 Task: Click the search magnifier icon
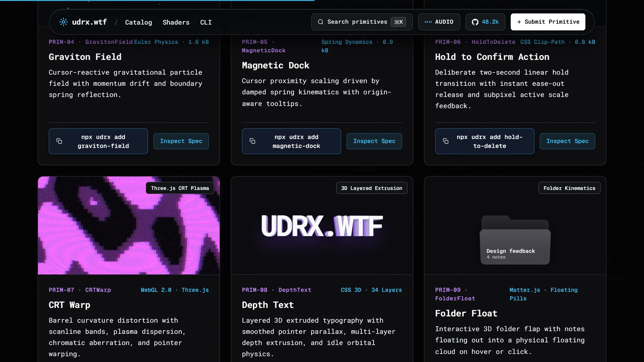(321, 22)
